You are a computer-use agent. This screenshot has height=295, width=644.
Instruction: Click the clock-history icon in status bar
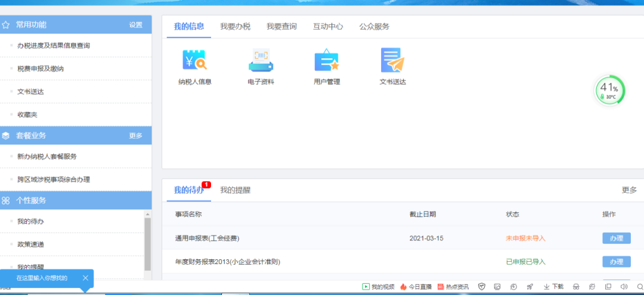point(513,287)
